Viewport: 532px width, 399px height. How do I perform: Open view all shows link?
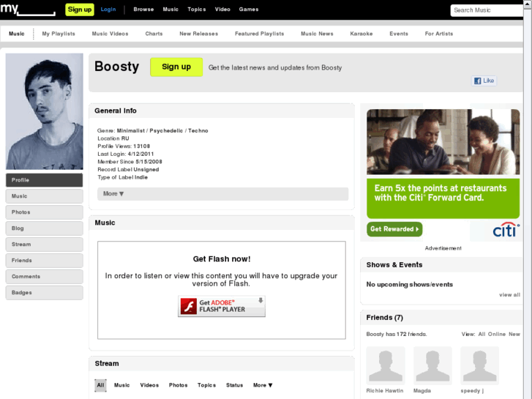click(509, 295)
